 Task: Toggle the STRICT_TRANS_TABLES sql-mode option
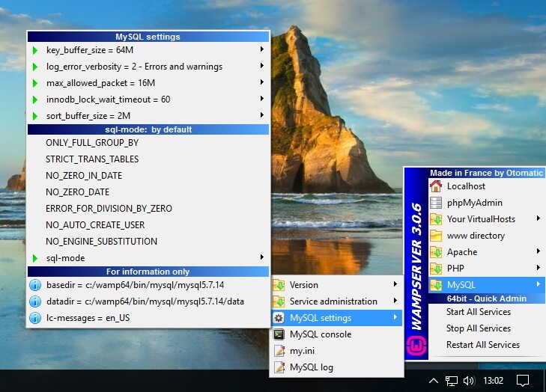coord(92,159)
